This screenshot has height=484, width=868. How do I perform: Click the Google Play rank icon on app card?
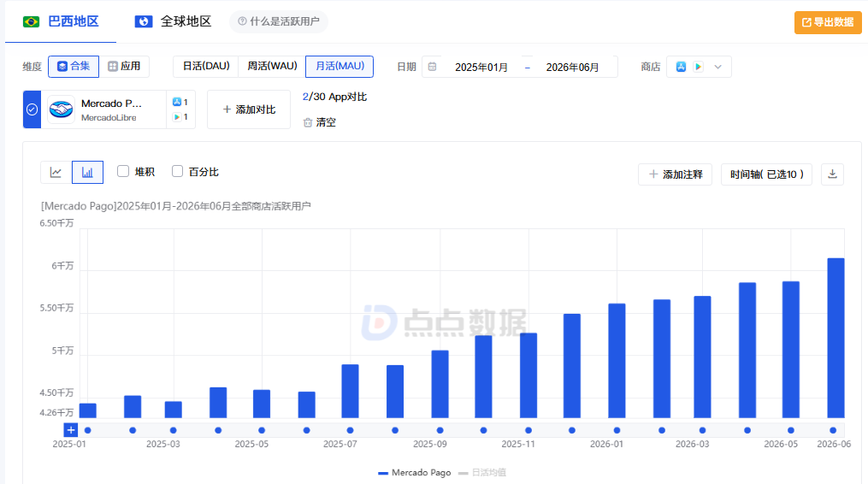tap(176, 117)
